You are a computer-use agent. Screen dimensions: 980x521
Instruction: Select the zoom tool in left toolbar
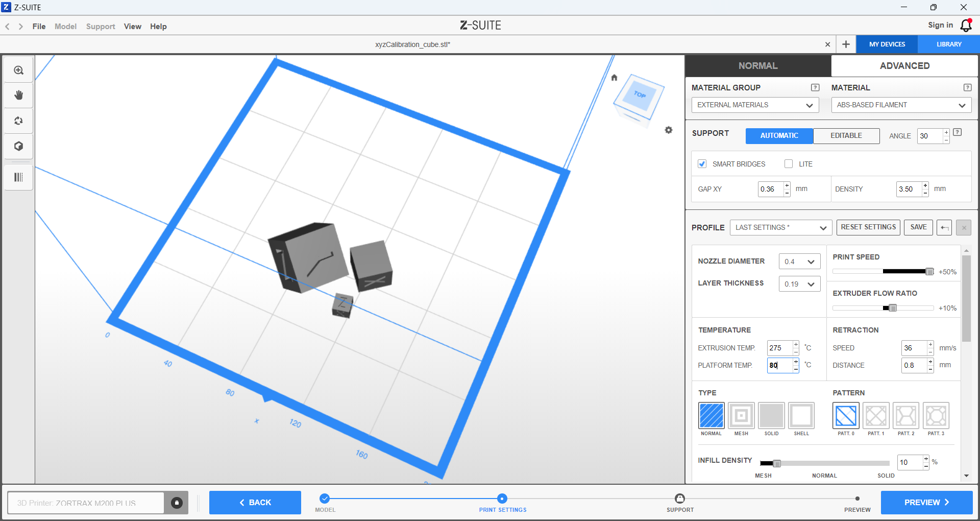18,70
